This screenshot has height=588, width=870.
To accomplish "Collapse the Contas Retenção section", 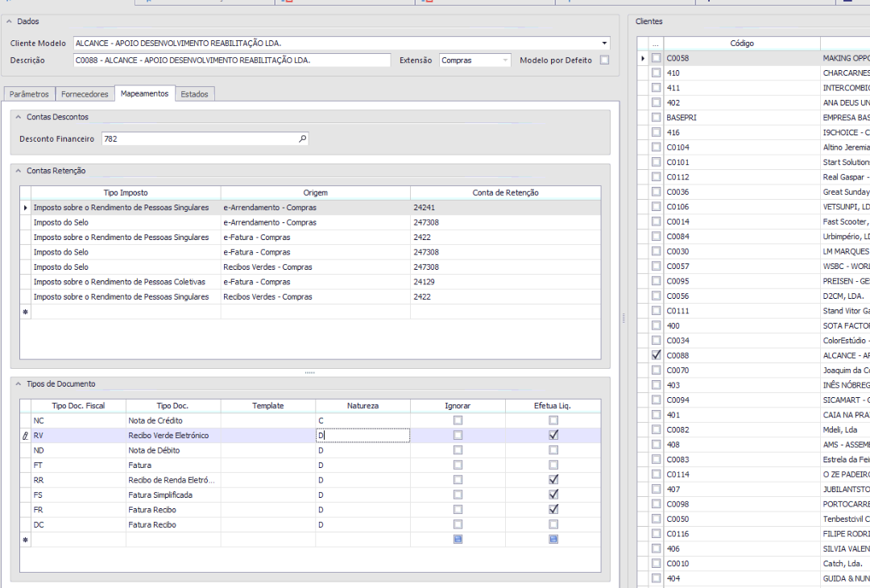I will (19, 171).
